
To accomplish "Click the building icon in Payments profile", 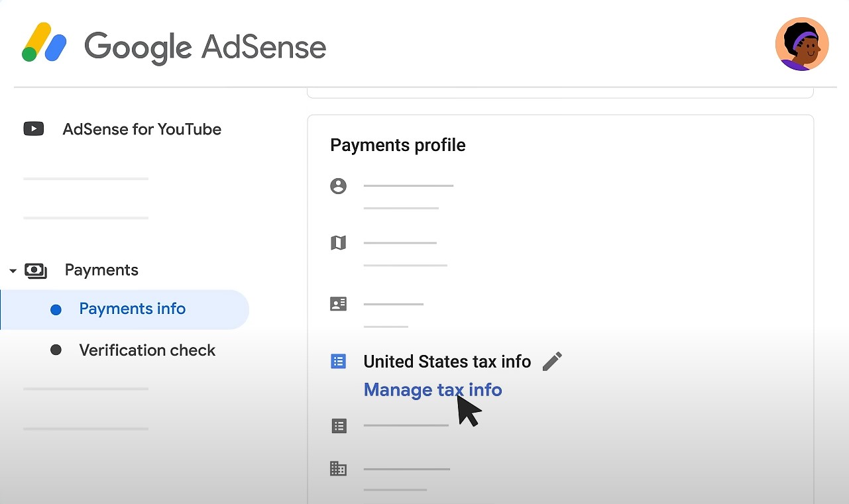I will coord(338,469).
